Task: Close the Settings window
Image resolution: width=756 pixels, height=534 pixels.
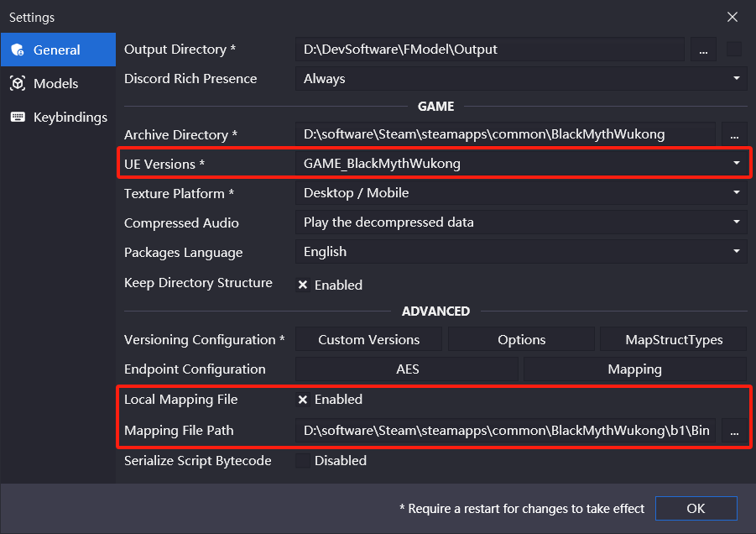Action: [x=733, y=18]
